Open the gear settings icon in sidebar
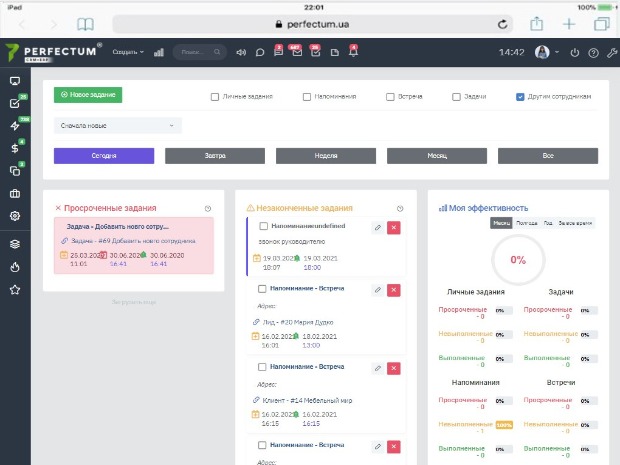 [x=15, y=216]
